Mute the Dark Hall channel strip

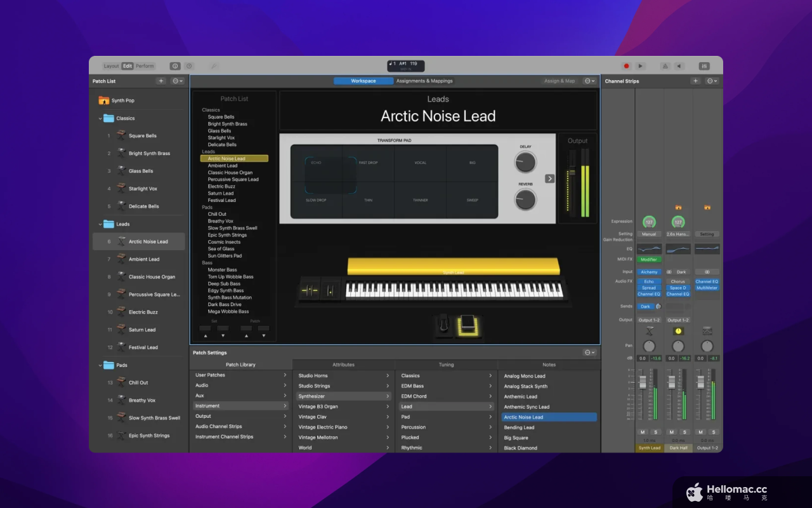tap(672, 432)
